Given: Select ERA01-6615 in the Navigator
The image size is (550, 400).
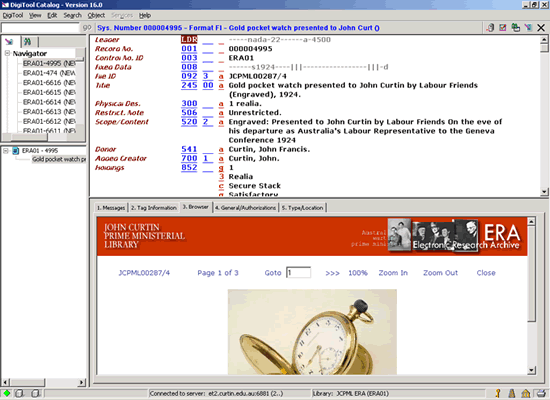Looking at the screenshot, I should click(x=49, y=92).
